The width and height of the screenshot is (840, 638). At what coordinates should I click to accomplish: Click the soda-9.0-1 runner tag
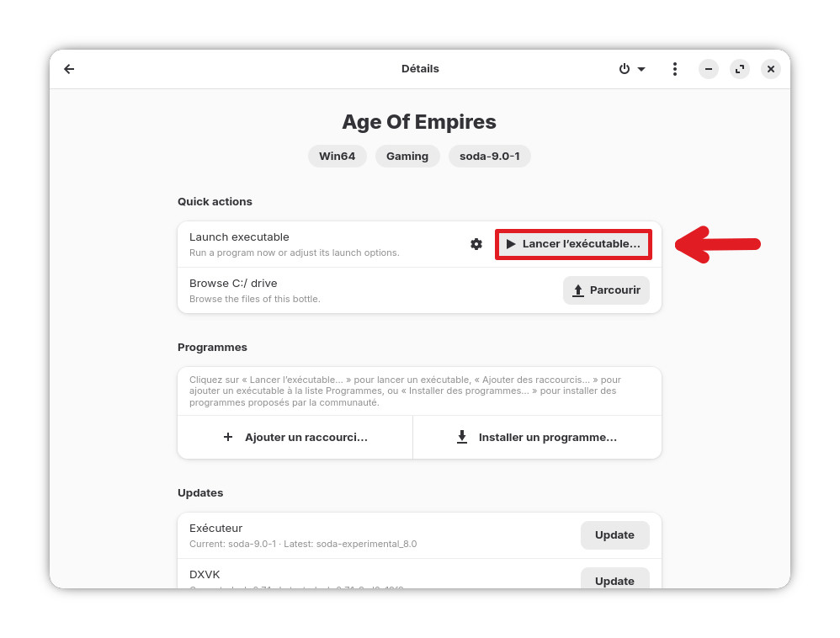489,157
